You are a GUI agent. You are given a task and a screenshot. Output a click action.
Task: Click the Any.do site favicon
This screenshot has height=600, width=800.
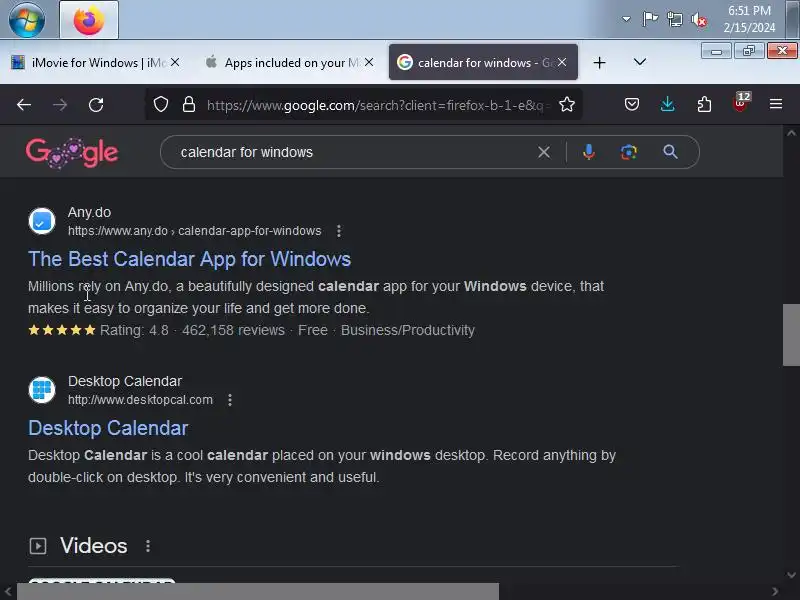click(42, 221)
